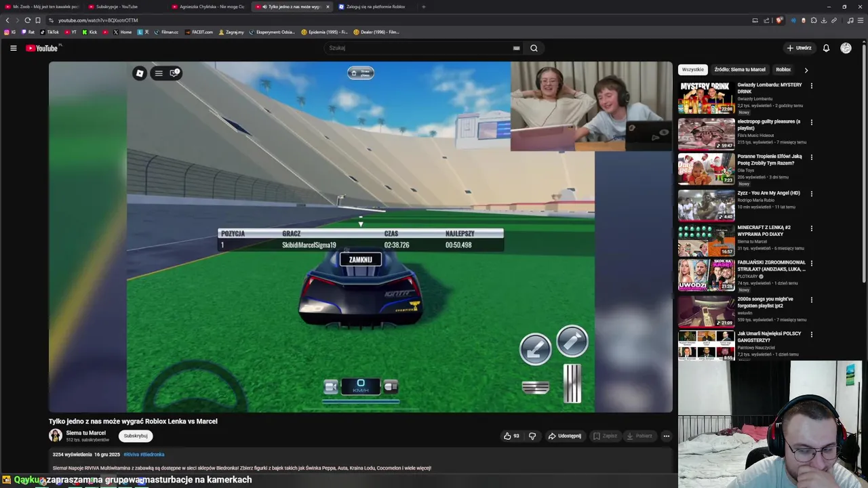Image resolution: width=868 pixels, height=488 pixels.
Task: Select the Wszystkie filter chip
Action: point(692,70)
